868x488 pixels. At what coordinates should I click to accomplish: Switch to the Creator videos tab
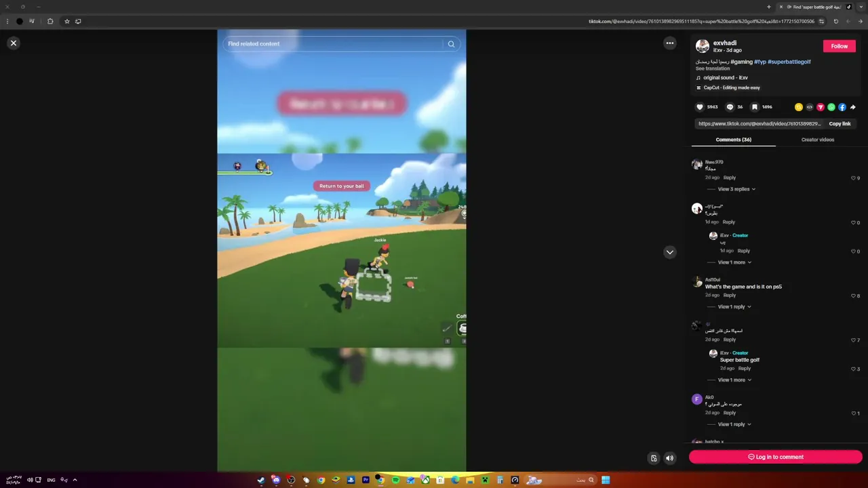coord(818,140)
